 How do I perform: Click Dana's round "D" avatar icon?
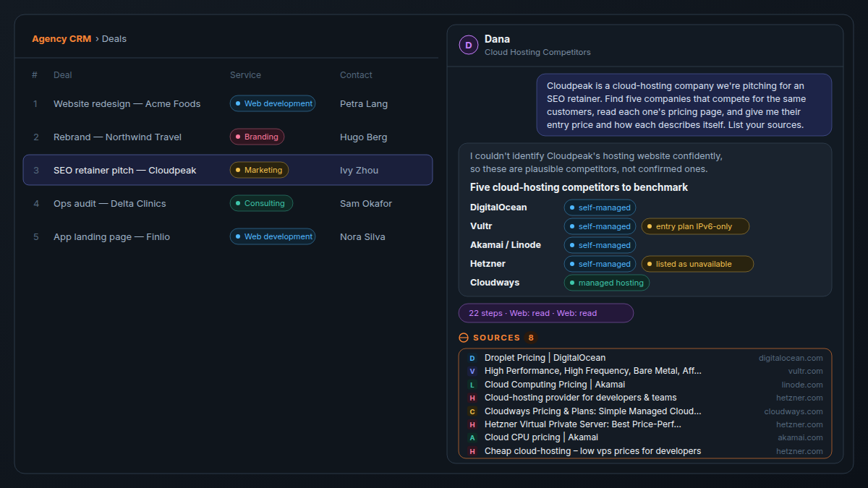(x=469, y=45)
